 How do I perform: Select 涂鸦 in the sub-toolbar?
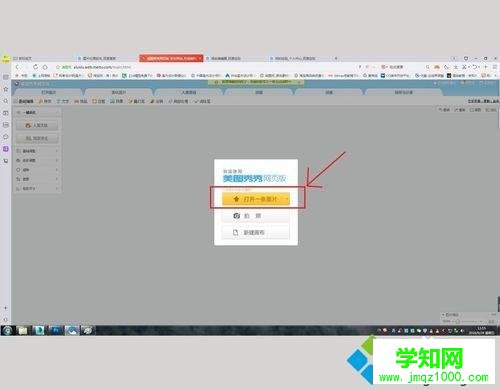(157, 101)
